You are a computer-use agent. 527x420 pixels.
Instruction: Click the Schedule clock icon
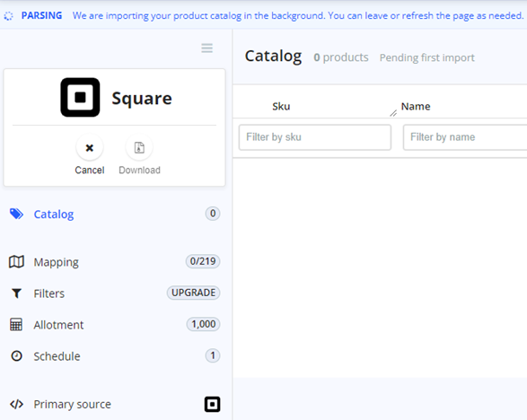[x=16, y=355]
